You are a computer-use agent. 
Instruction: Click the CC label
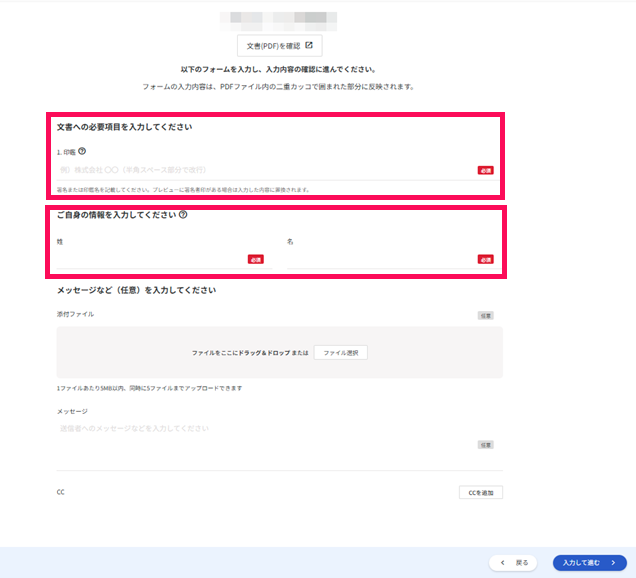tap(60, 492)
